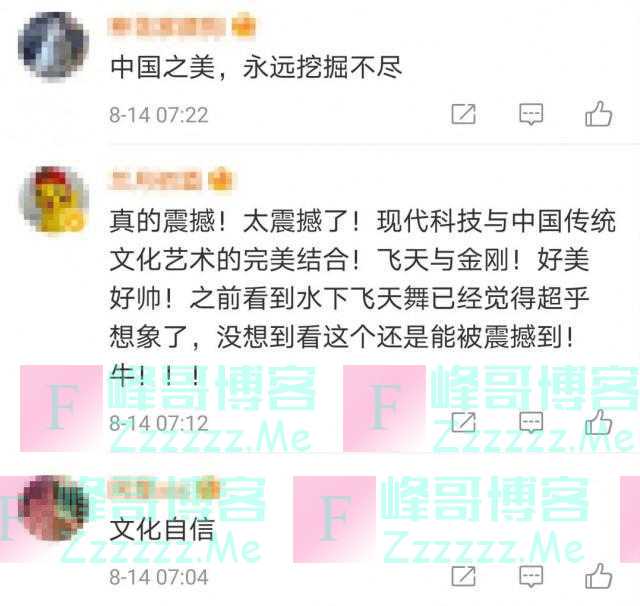This screenshot has width=640, height=606.
Task: Reply to the comment posted at 8-14 07:12
Action: click(x=531, y=422)
